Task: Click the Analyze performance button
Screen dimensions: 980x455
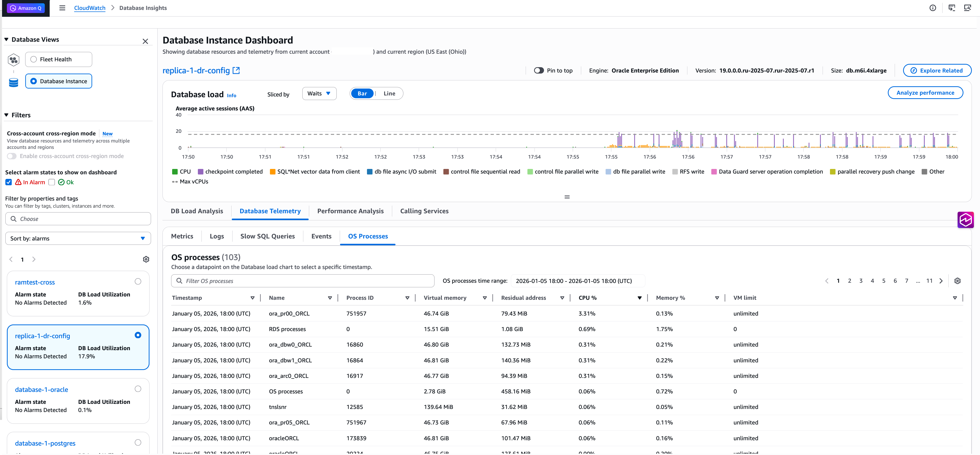Action: coord(925,93)
